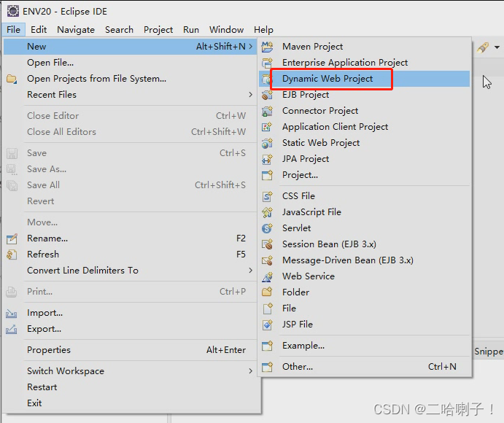Open the Edit menu
The width and height of the screenshot is (504, 423).
pos(39,30)
